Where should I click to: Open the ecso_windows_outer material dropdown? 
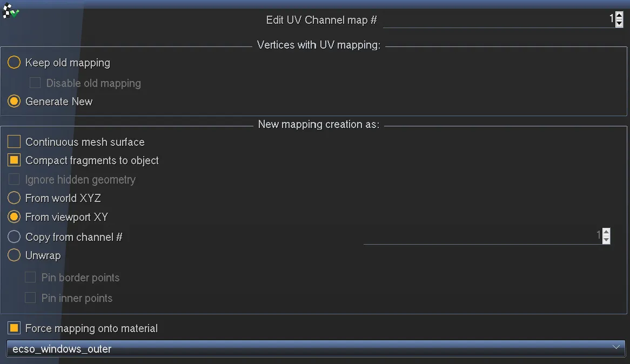pos(316,349)
